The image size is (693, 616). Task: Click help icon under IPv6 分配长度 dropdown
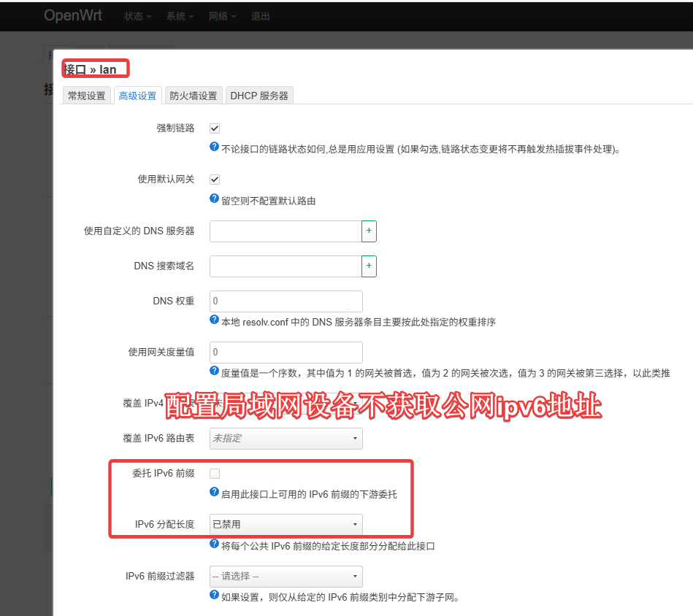[215, 544]
